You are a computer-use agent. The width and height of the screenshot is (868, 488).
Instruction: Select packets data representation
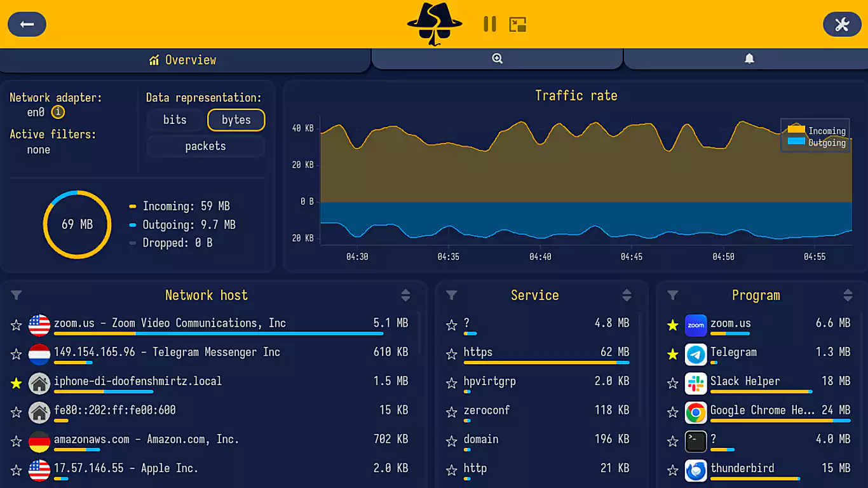pyautogui.click(x=205, y=146)
